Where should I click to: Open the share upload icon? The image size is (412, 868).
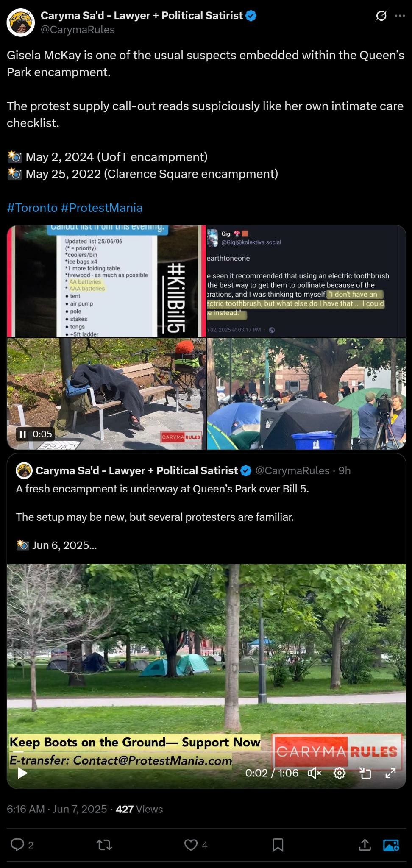pos(365,845)
